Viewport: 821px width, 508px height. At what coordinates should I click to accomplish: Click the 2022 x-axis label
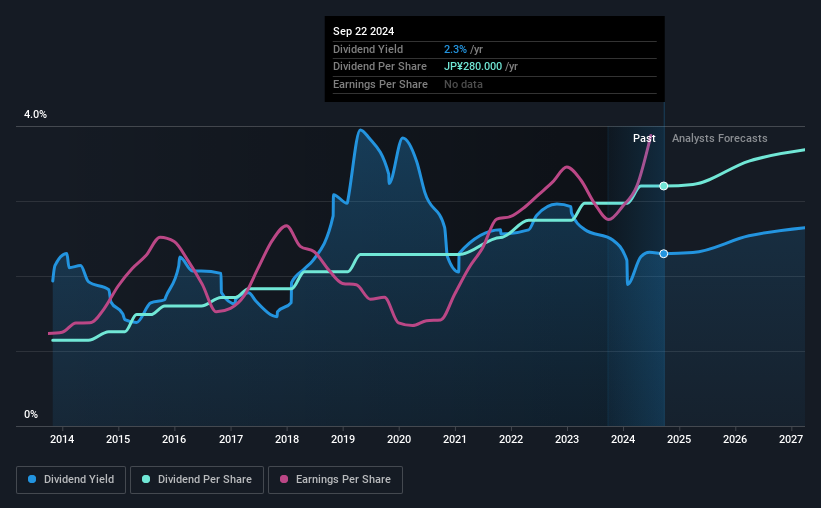coord(511,439)
